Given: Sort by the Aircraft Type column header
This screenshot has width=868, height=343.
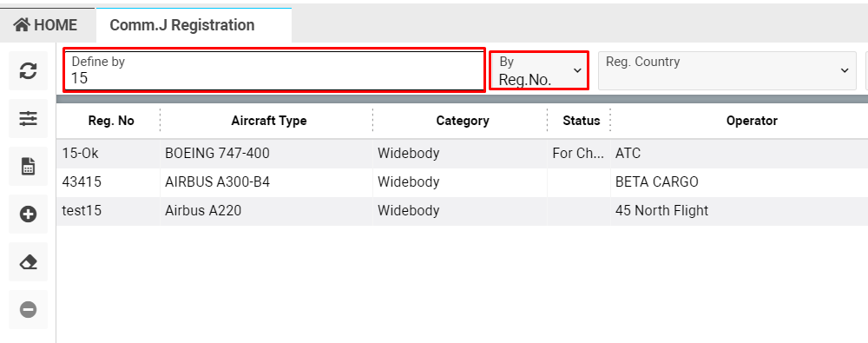Looking at the screenshot, I should 269,121.
